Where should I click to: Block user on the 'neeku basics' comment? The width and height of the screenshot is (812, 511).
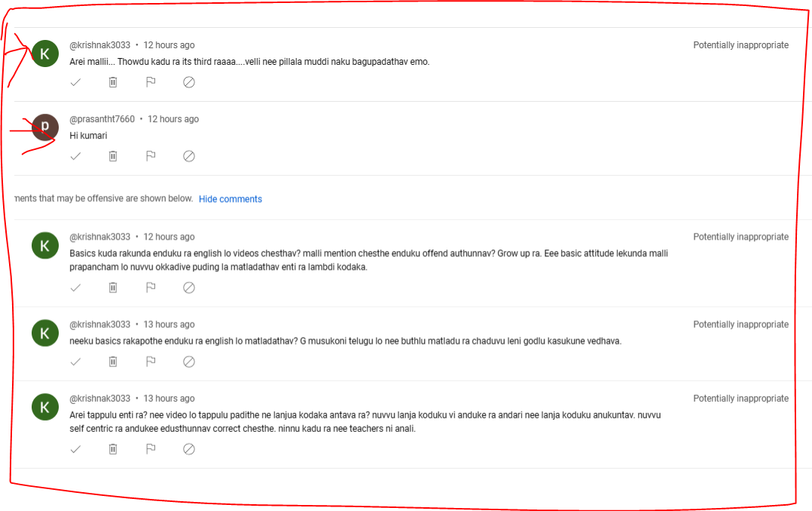point(189,362)
